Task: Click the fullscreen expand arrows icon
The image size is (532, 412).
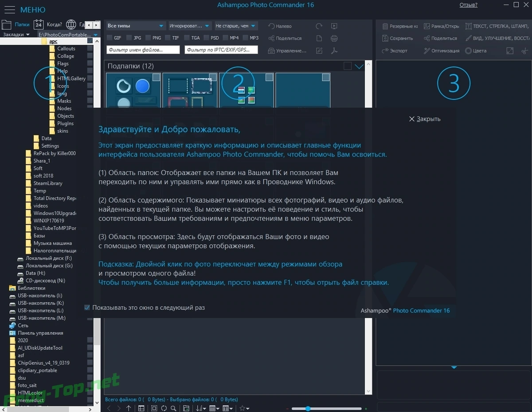Action: coord(510,51)
